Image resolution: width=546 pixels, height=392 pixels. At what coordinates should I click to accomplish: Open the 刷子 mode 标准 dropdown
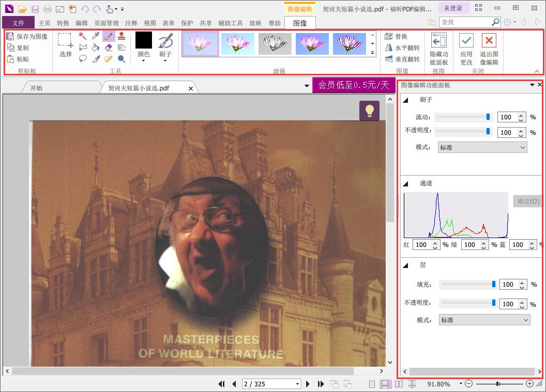coord(481,147)
